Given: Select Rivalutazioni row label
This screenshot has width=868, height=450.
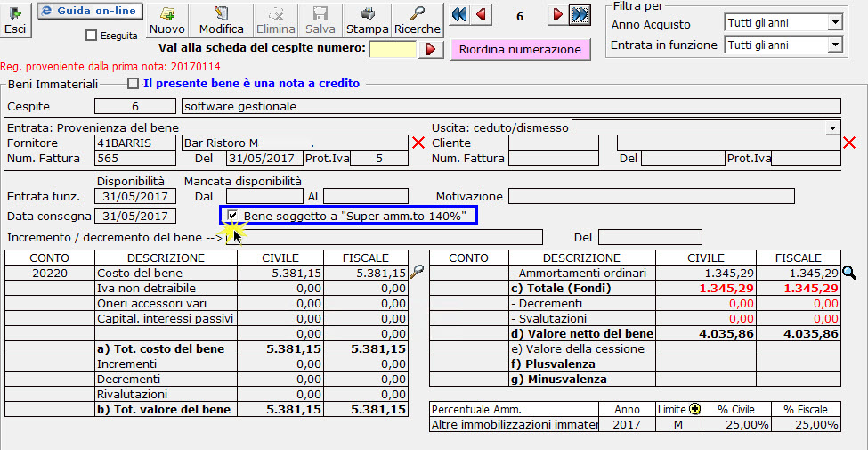Looking at the screenshot, I should (166, 395).
